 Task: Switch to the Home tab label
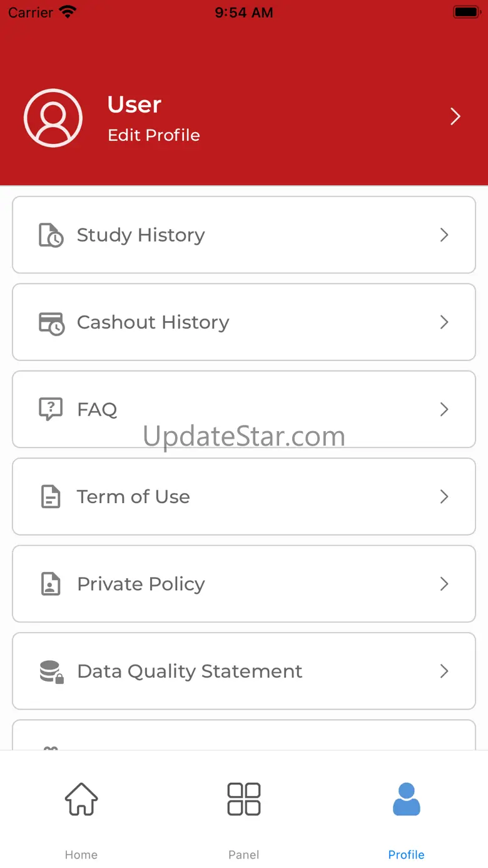pyautogui.click(x=81, y=854)
